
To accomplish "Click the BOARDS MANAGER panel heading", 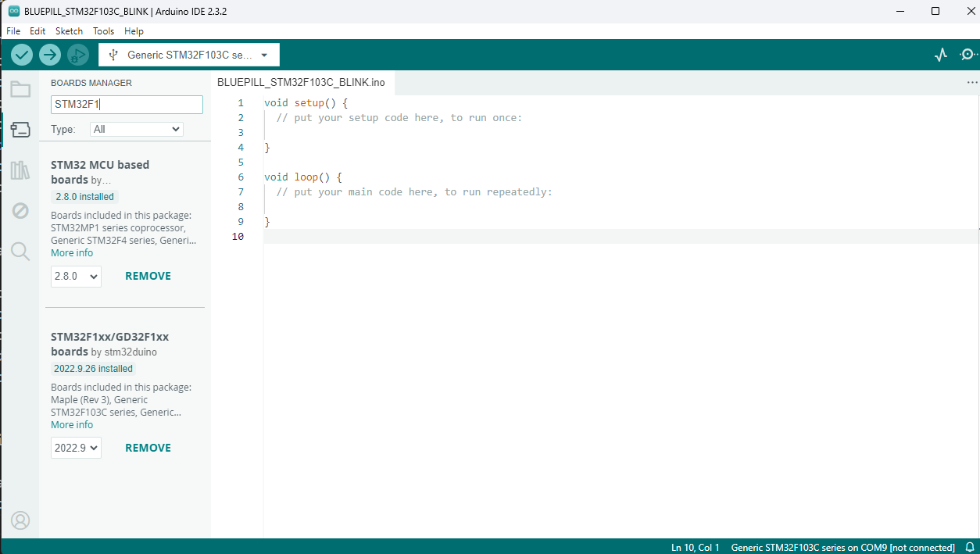I will [x=91, y=83].
